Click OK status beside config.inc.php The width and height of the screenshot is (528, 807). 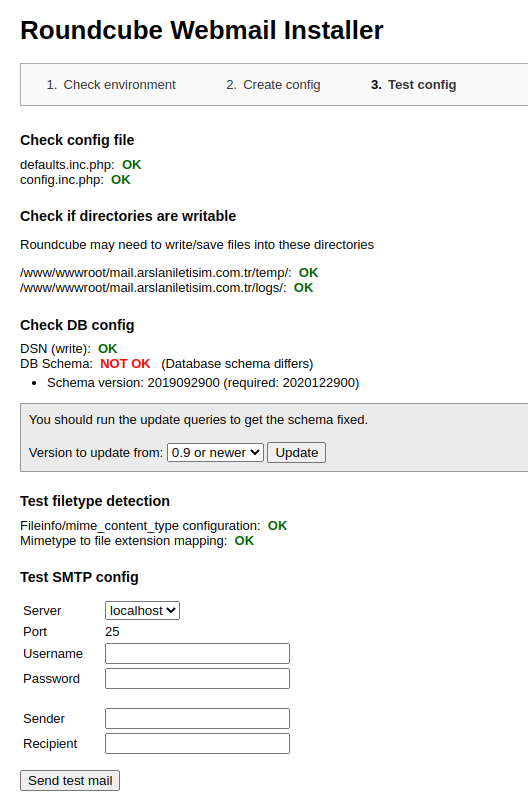(121, 180)
